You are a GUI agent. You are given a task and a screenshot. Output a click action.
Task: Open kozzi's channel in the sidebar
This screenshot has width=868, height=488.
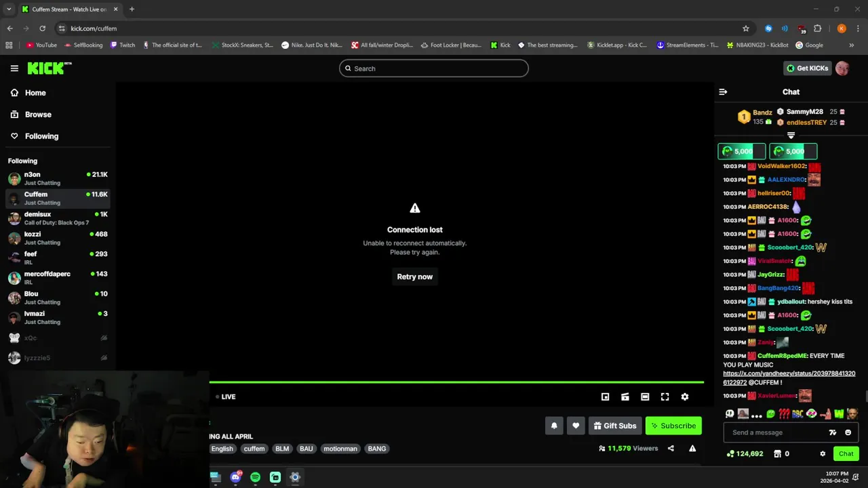point(58,238)
